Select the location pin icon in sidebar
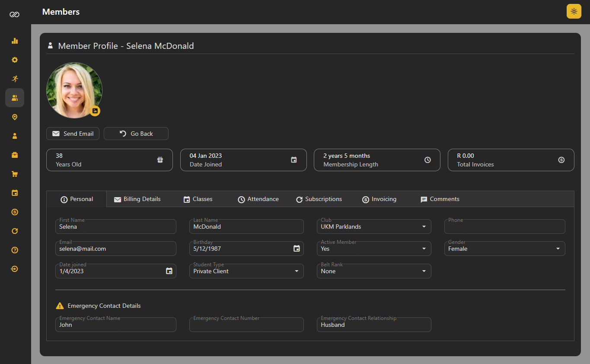The height and width of the screenshot is (364, 590). (x=15, y=117)
